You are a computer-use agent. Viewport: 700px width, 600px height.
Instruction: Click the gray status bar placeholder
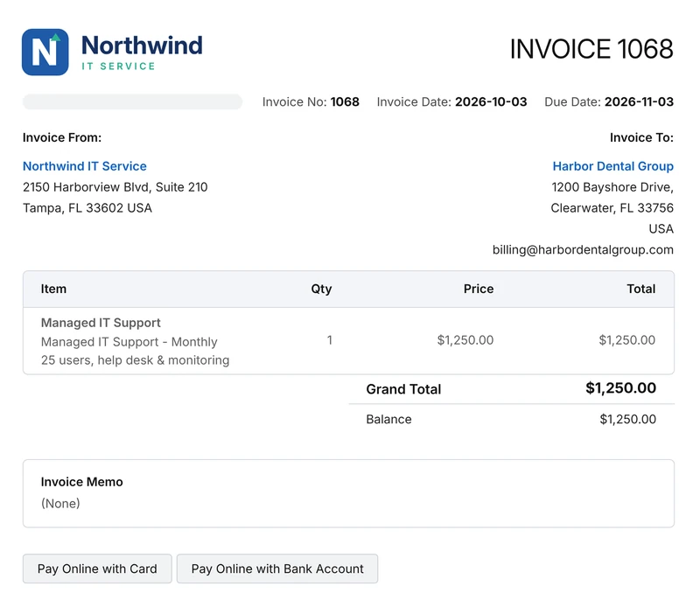click(x=133, y=101)
